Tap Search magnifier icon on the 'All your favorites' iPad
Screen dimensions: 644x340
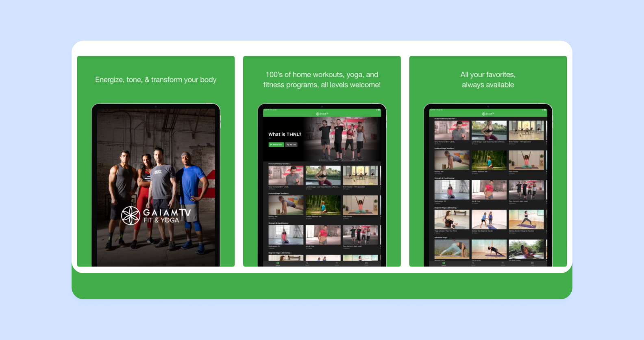click(473, 264)
